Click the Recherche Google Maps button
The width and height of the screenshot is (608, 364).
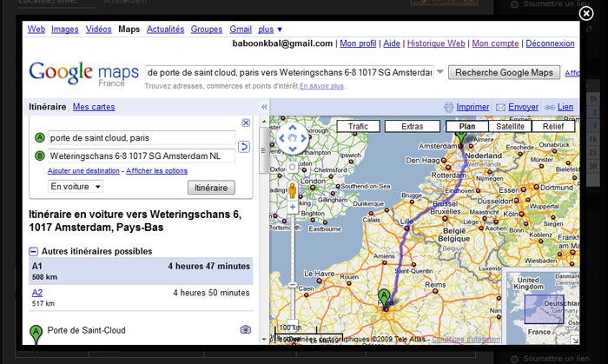504,72
